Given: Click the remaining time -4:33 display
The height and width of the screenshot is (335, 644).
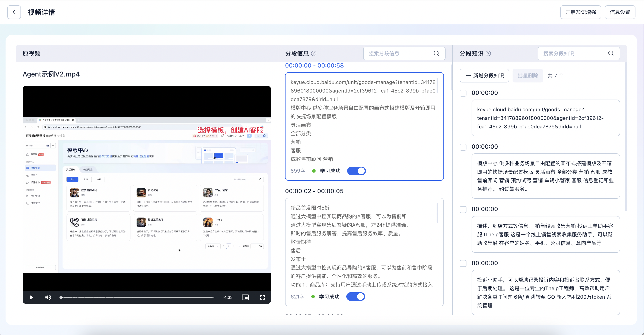Looking at the screenshot, I should [x=227, y=297].
